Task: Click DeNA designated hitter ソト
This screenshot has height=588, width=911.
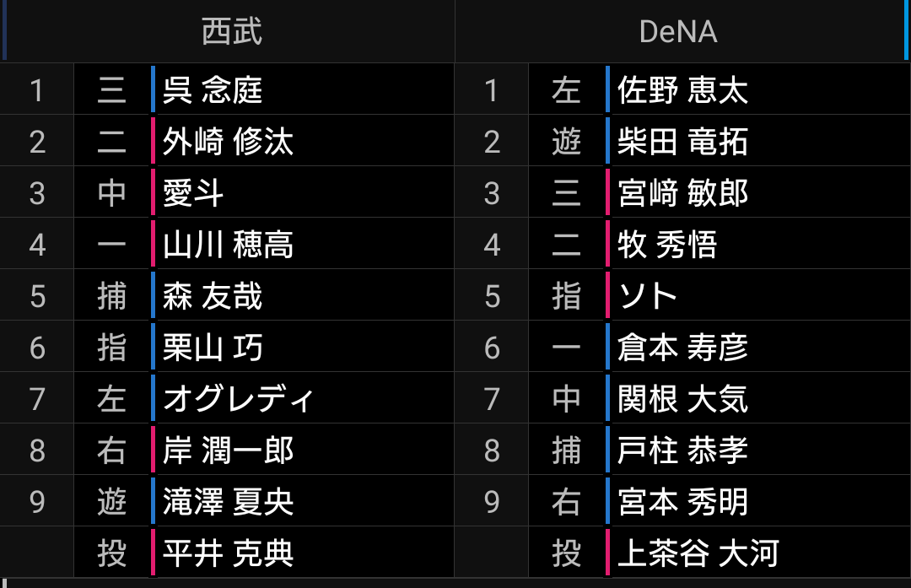Action: (x=648, y=296)
